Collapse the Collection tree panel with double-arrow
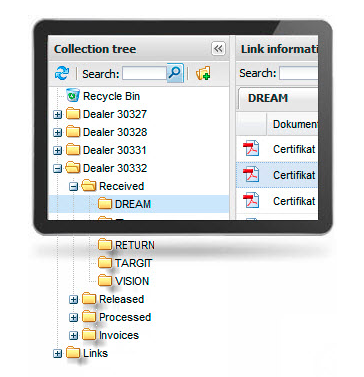The width and height of the screenshot is (364, 377). click(218, 49)
